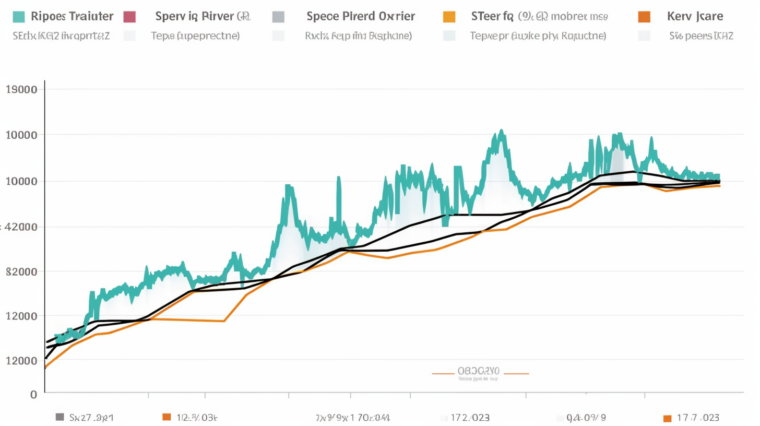The width and height of the screenshot is (760, 426).
Task: Toggle the small box before S‰ peers label
Action: (644, 35)
